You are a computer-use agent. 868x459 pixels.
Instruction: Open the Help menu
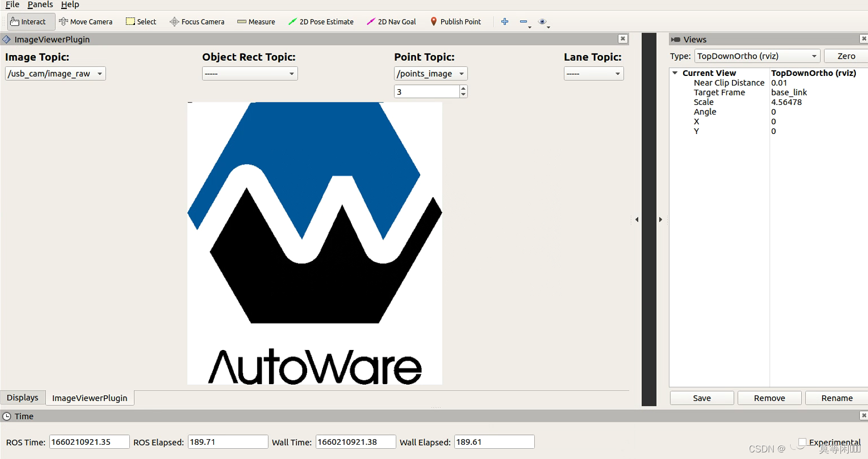70,5
